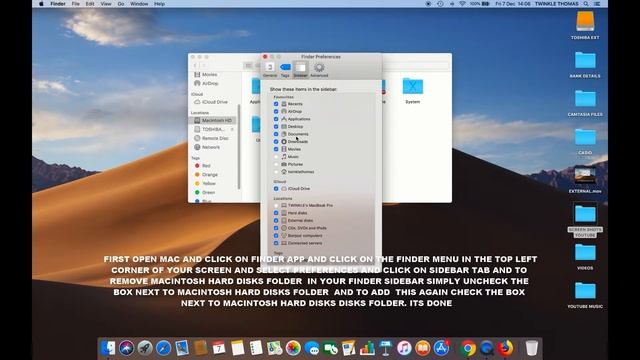Open the View menu
640x360 pixels.
point(106,4)
